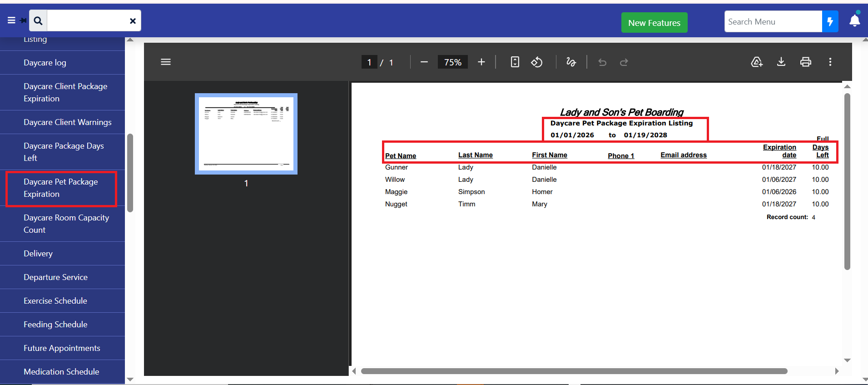Click the lightning quick search button
Screen dimensions: 868x385
tap(830, 22)
